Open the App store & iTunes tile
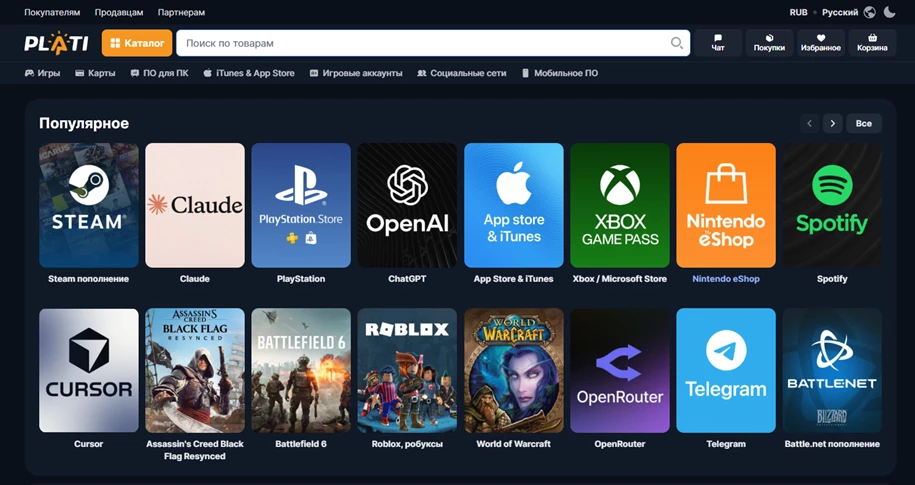This screenshot has height=485, width=915. coord(514,205)
